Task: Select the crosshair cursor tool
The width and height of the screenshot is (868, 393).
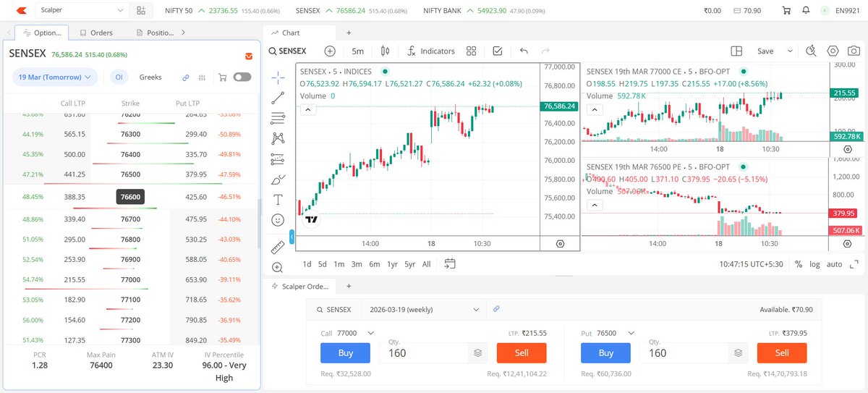Action: 278,77
